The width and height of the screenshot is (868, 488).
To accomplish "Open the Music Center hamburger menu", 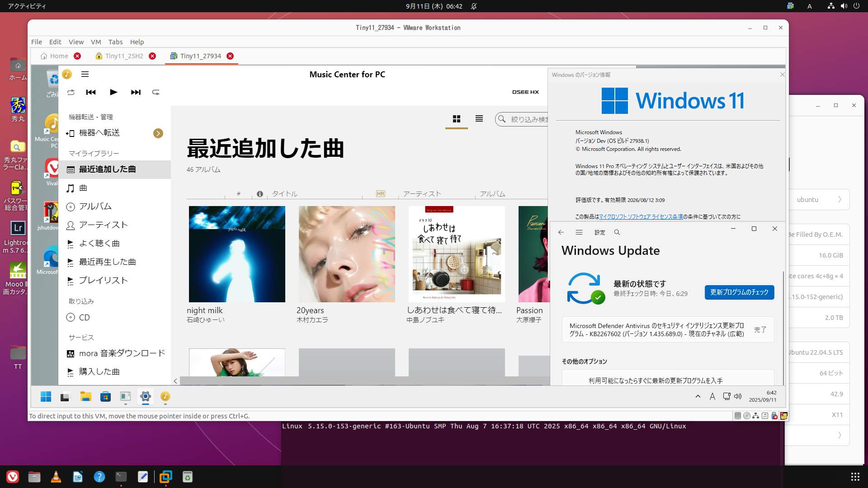I will tap(85, 74).
